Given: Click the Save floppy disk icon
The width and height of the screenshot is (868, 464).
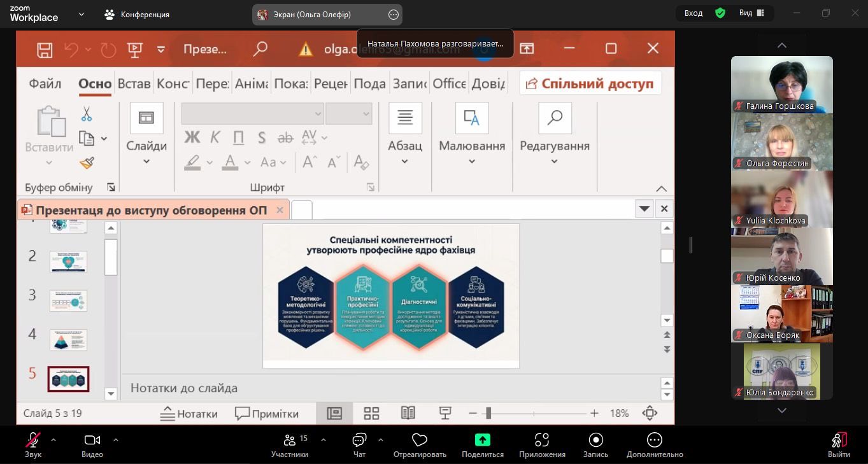Looking at the screenshot, I should pyautogui.click(x=45, y=49).
